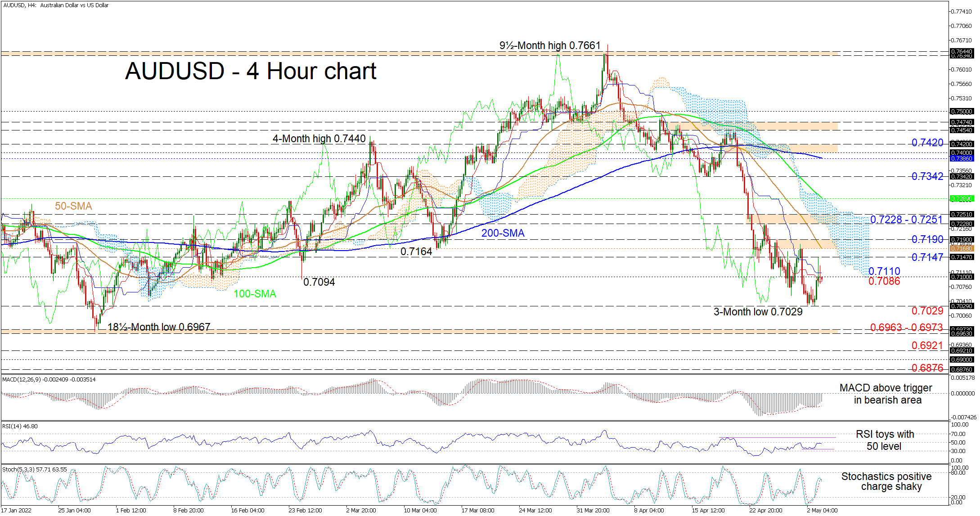Viewport: 980px width, 516px height.
Task: Click the 'MACD above trigger in bearish area' note
Action: [x=886, y=394]
